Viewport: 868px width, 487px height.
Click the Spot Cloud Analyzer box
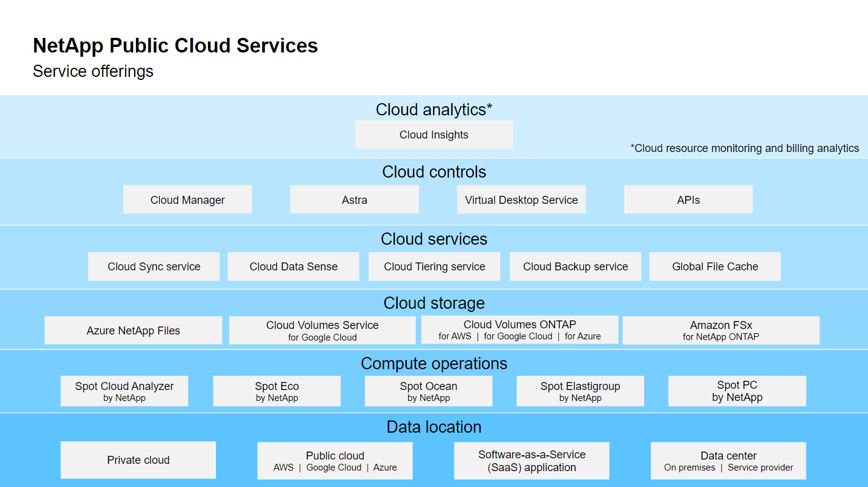pyautogui.click(x=124, y=391)
